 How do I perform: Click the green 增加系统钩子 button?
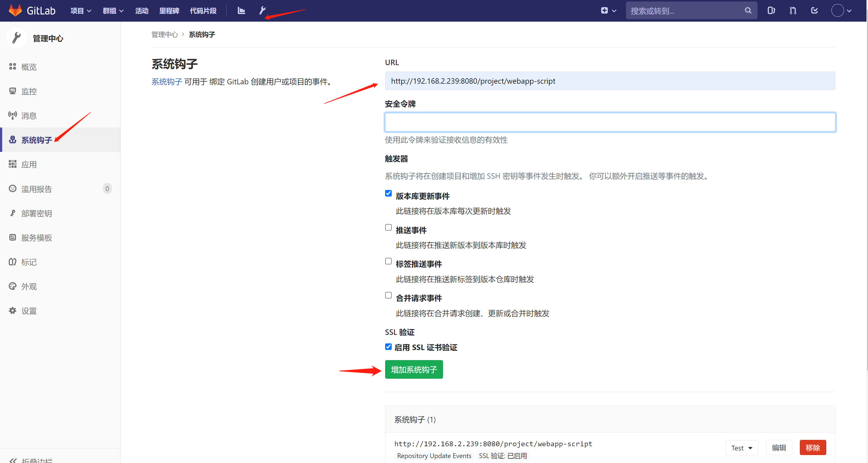pyautogui.click(x=413, y=370)
